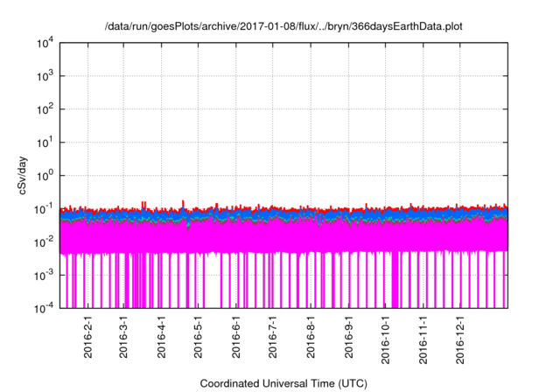The width and height of the screenshot is (560, 392).
Task: Click the 2016-8-1 date label
Action: (x=311, y=337)
